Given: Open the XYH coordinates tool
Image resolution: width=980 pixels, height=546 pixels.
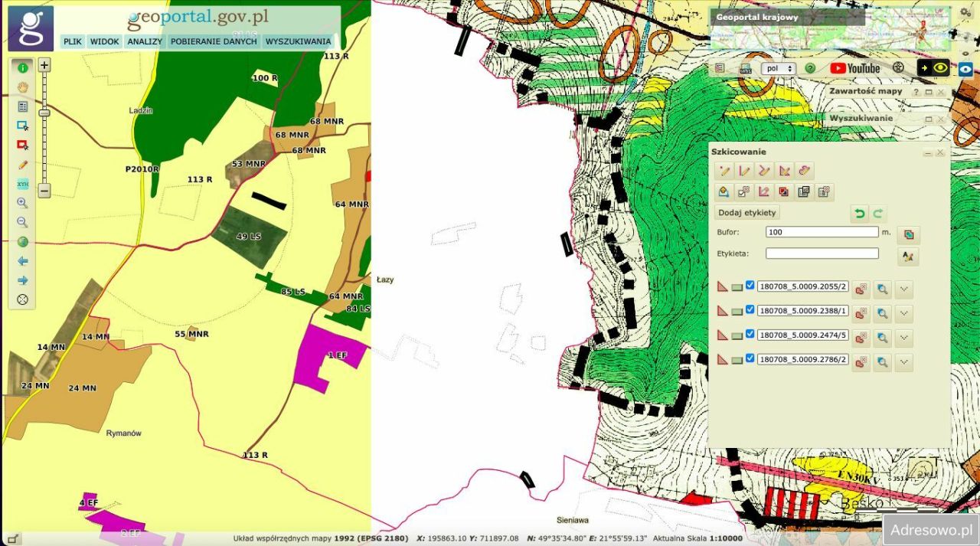Looking at the screenshot, I should [22, 184].
